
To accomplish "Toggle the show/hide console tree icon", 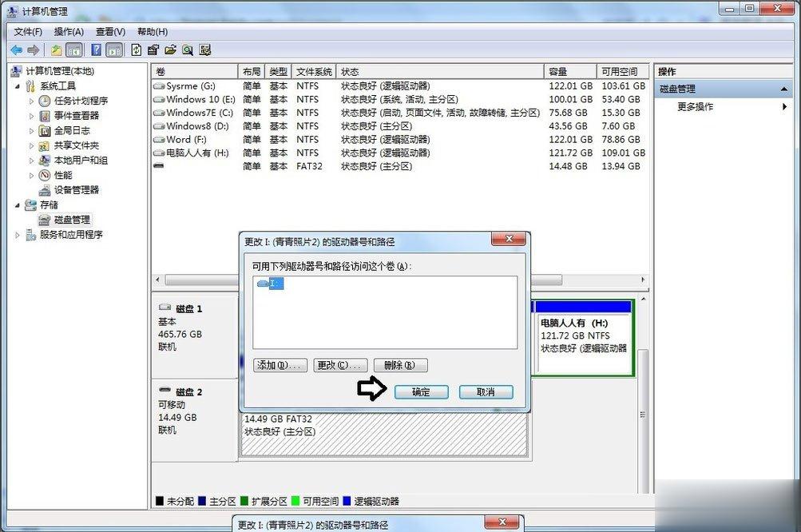I will click(74, 50).
